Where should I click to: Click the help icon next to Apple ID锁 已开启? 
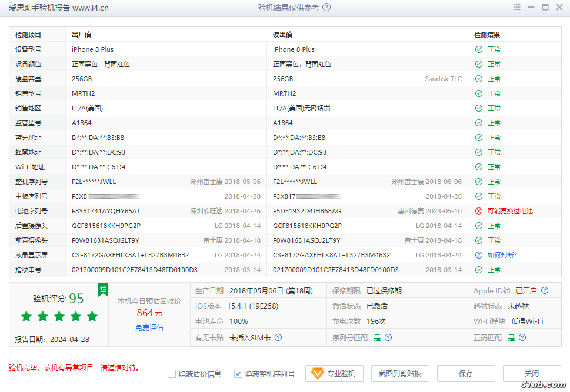(545, 291)
